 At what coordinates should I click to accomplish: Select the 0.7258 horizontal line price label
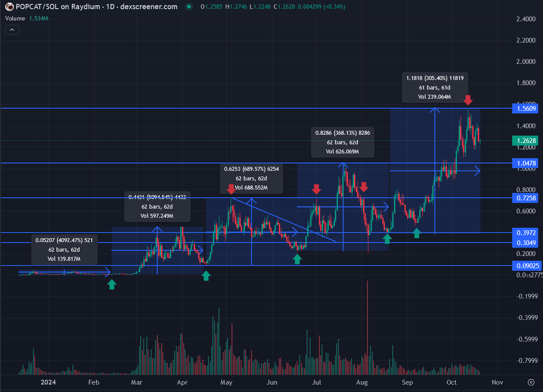coord(525,198)
